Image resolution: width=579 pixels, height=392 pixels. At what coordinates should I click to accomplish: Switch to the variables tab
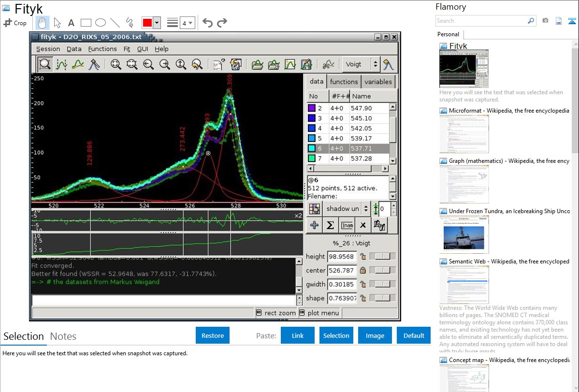378,82
